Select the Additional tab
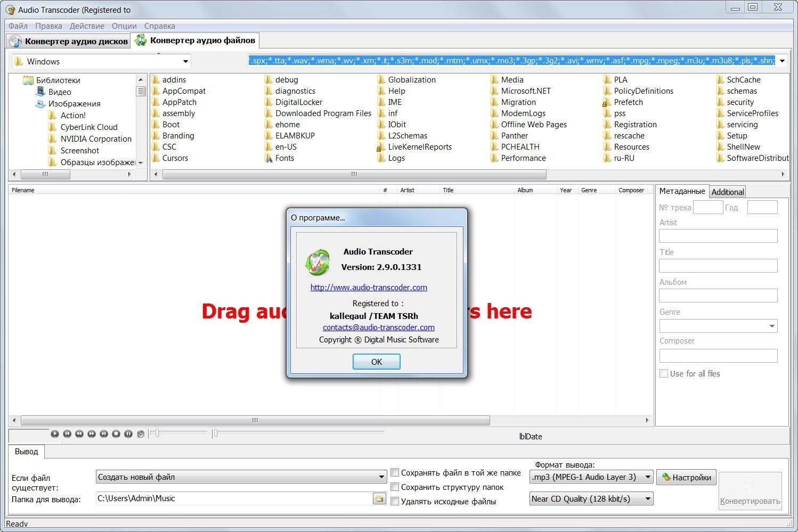This screenshot has width=798, height=532. pos(727,192)
